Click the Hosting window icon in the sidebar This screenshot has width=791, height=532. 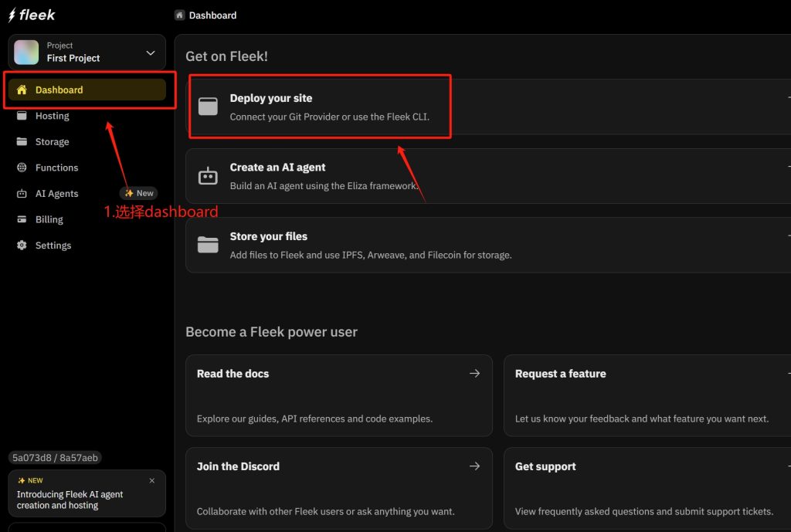(x=22, y=116)
